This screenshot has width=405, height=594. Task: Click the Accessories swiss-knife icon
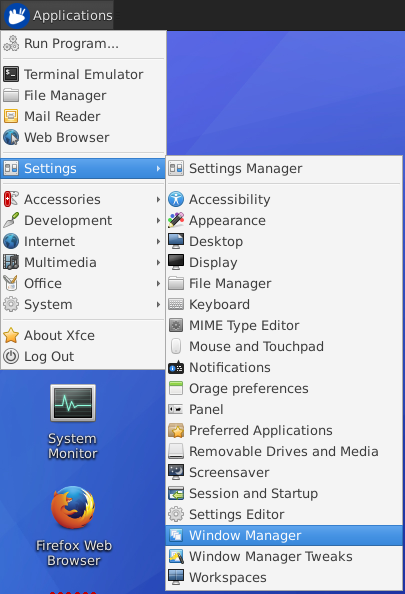(x=11, y=199)
